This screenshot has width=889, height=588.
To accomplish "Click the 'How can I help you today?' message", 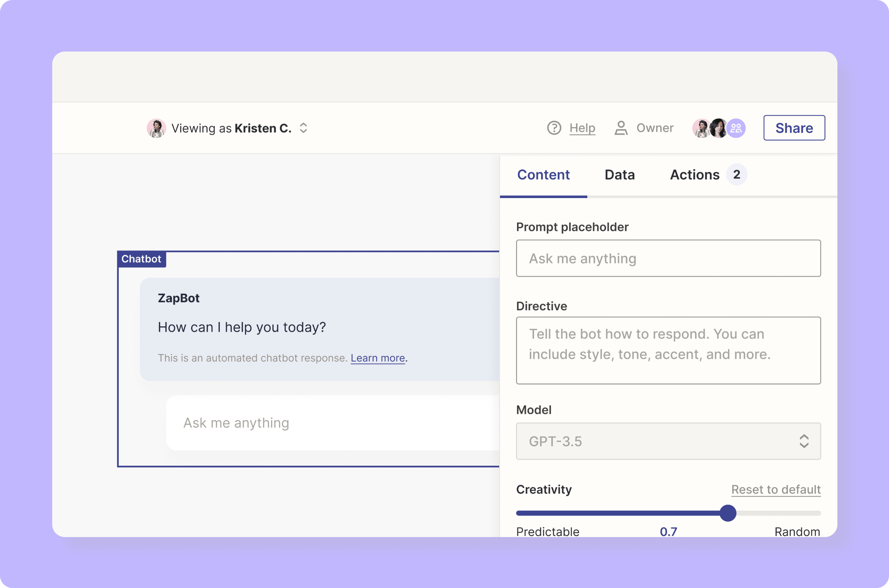I will pos(242,327).
